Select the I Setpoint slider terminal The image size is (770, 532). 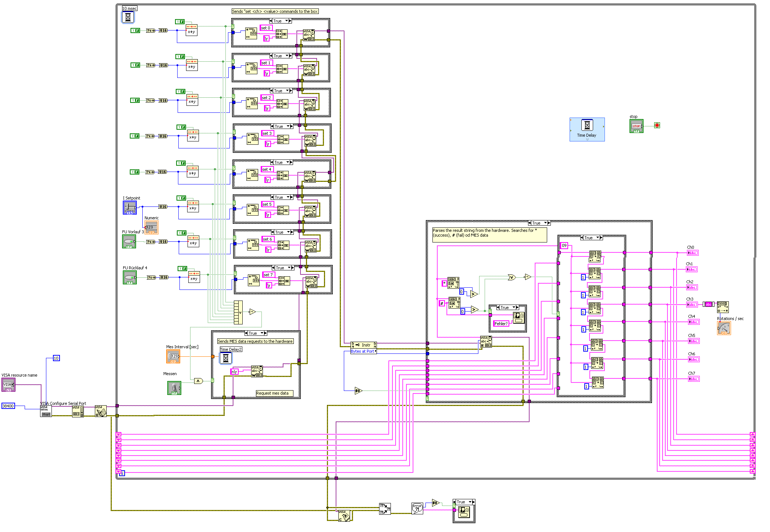point(130,208)
